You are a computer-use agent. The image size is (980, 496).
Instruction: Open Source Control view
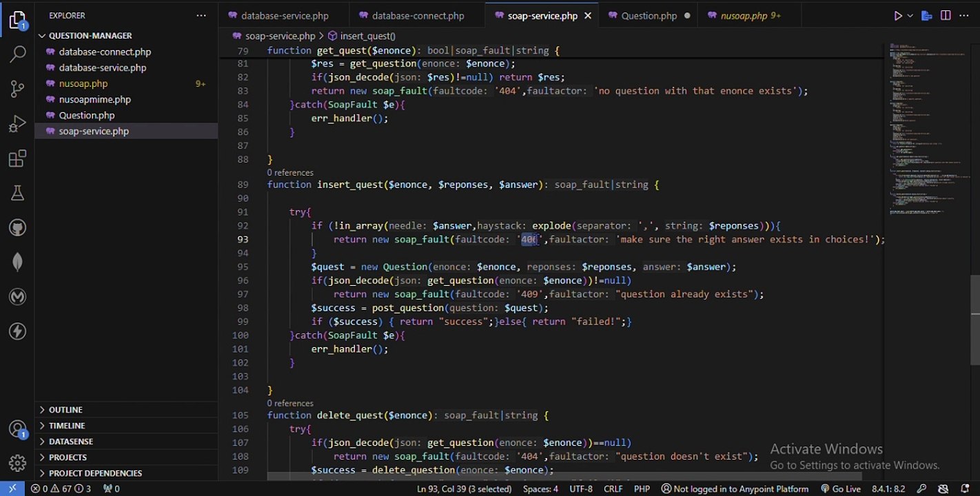point(17,89)
